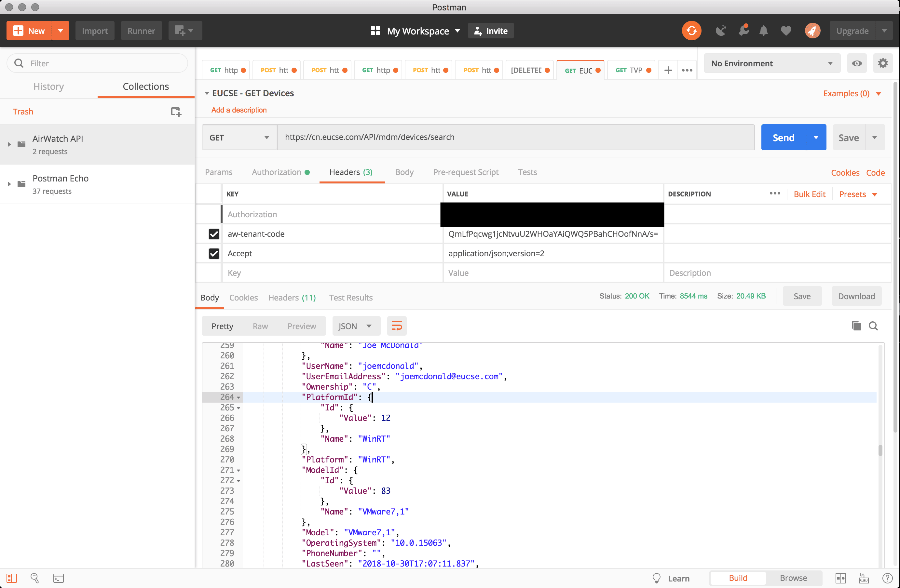Open keyboard shortcuts icon

pyautogui.click(x=864, y=578)
